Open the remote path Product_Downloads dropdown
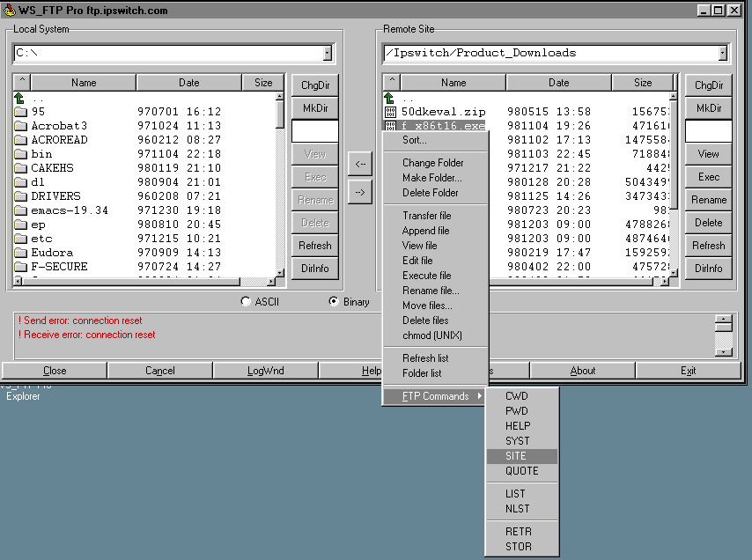 [723, 53]
